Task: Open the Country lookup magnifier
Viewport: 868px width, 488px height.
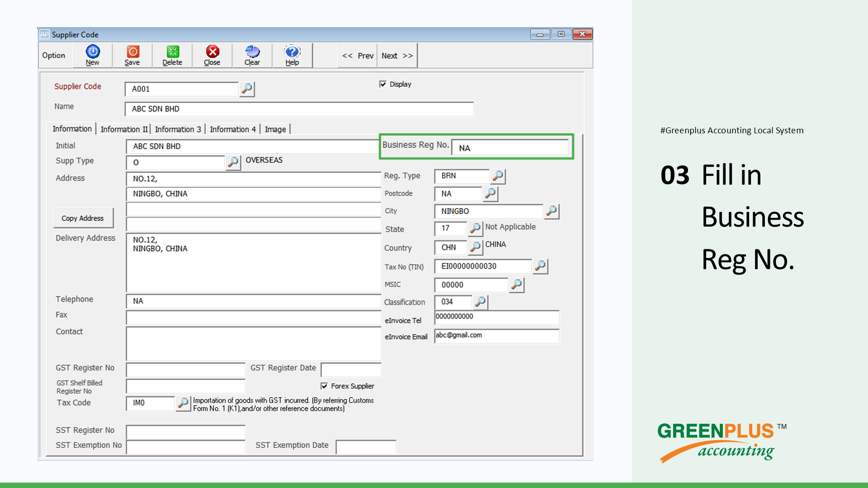Action: point(475,247)
